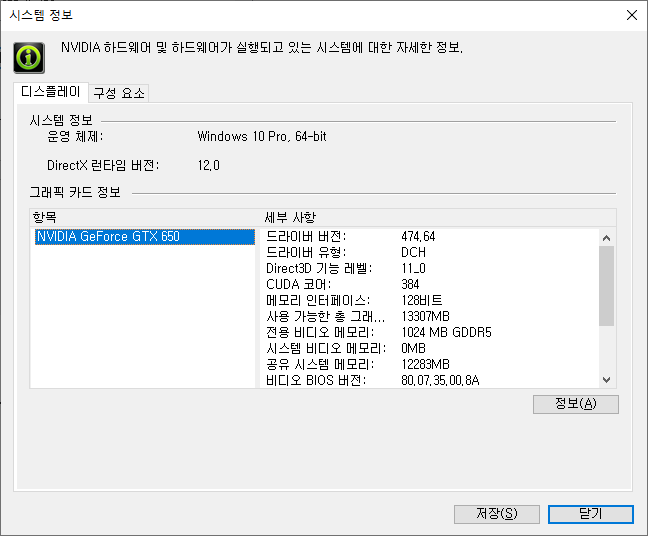Click the 전용 비디오 메모리 label
Viewport: 648px width, 536px height.
pos(320,333)
